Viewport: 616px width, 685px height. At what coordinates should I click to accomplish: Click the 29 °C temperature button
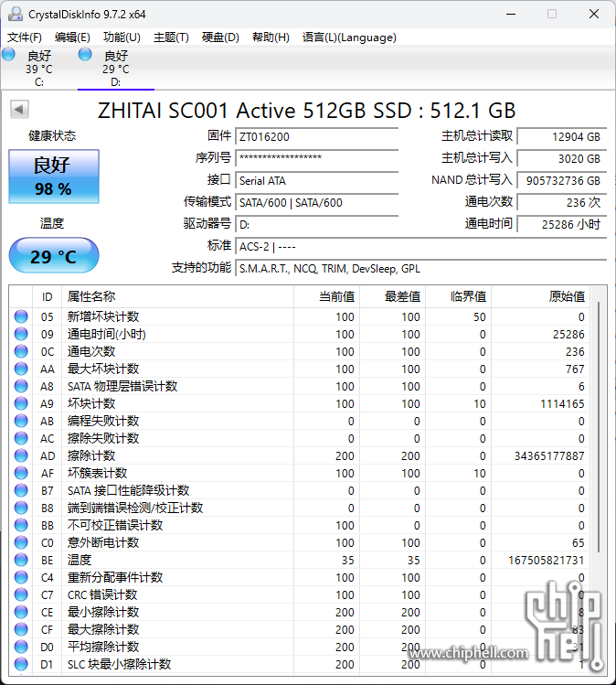[x=54, y=255]
